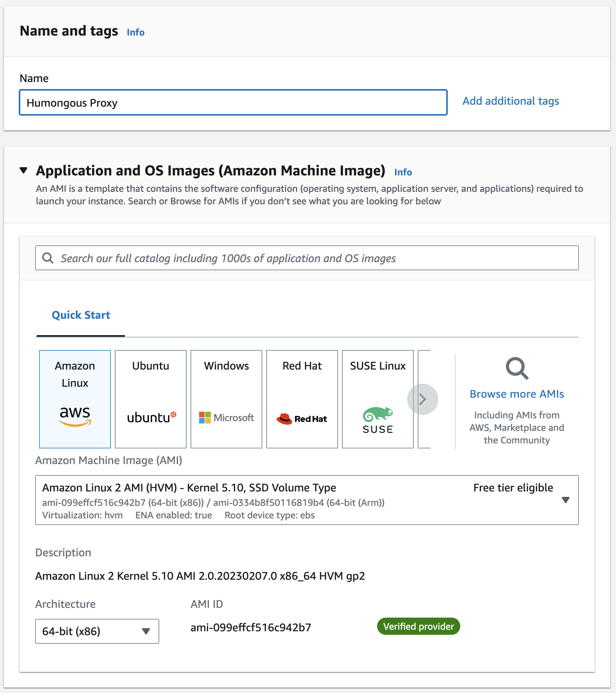Click the large Browse more AMIs magnifier icon
This screenshot has width=616, height=693.
click(517, 368)
